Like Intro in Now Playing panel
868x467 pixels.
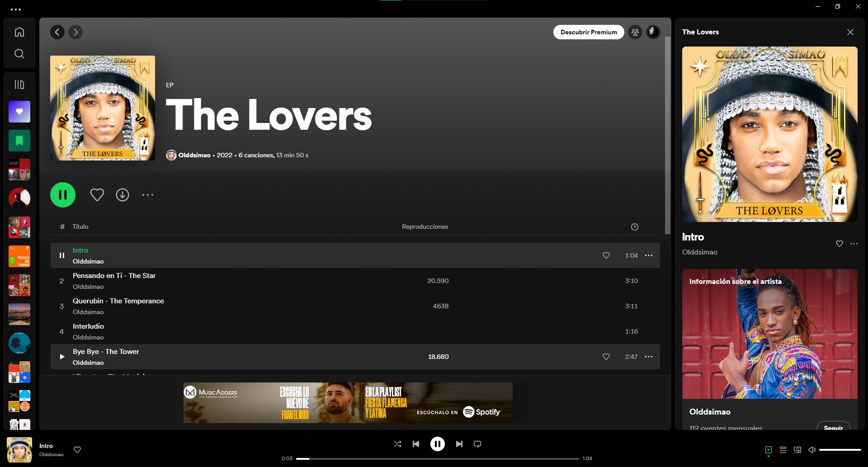(840, 244)
